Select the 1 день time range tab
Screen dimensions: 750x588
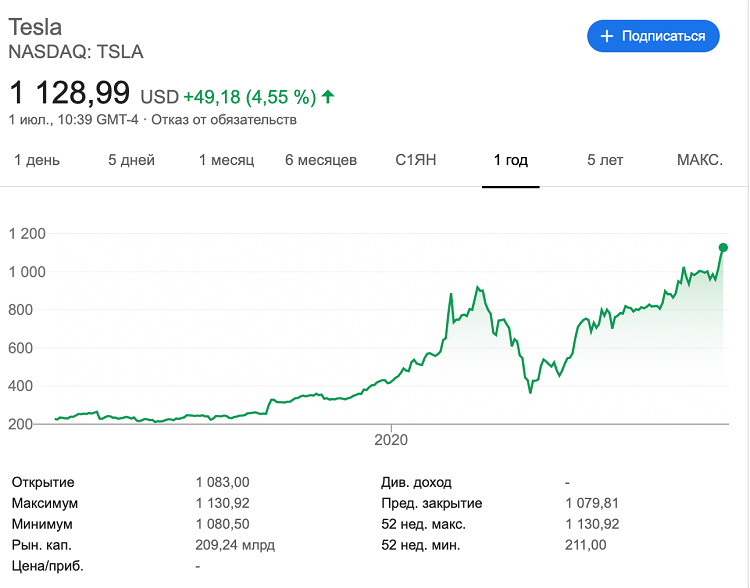click(x=37, y=160)
